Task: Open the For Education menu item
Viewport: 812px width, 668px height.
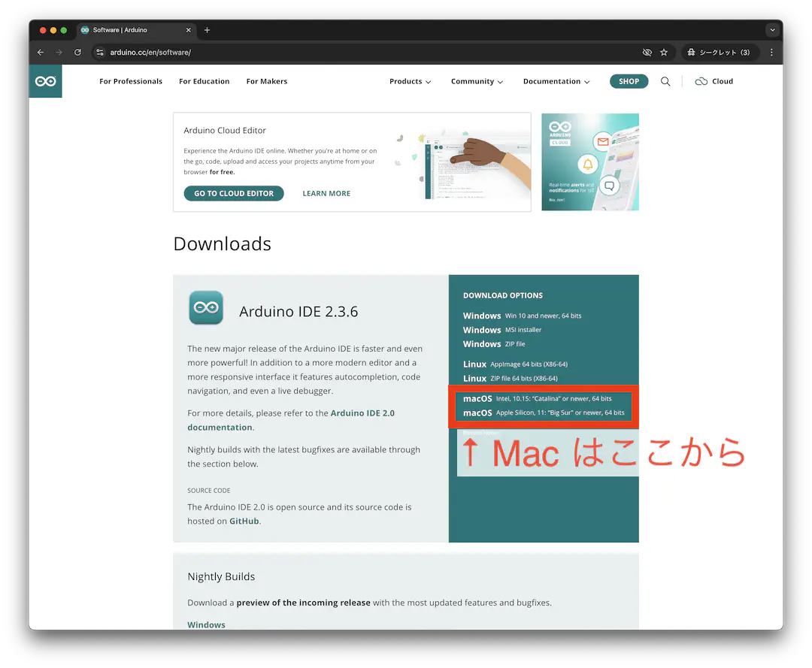Action: coord(204,81)
